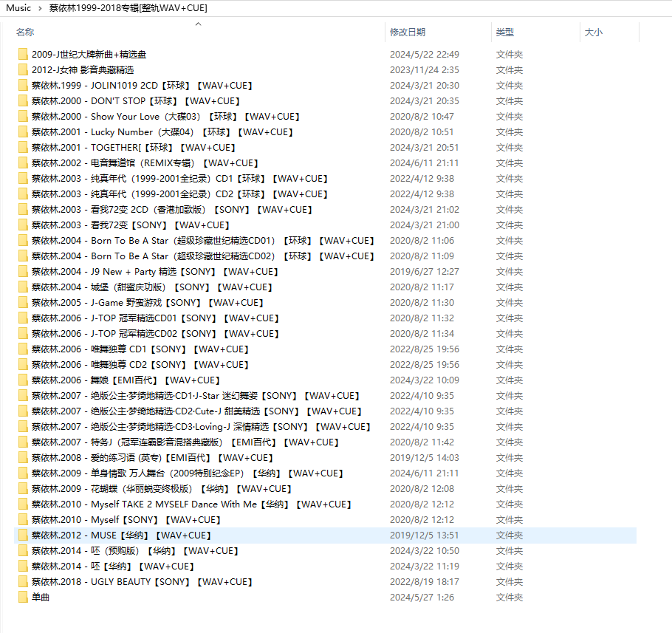
Task: Click the 类型 column header
Action: tap(505, 32)
